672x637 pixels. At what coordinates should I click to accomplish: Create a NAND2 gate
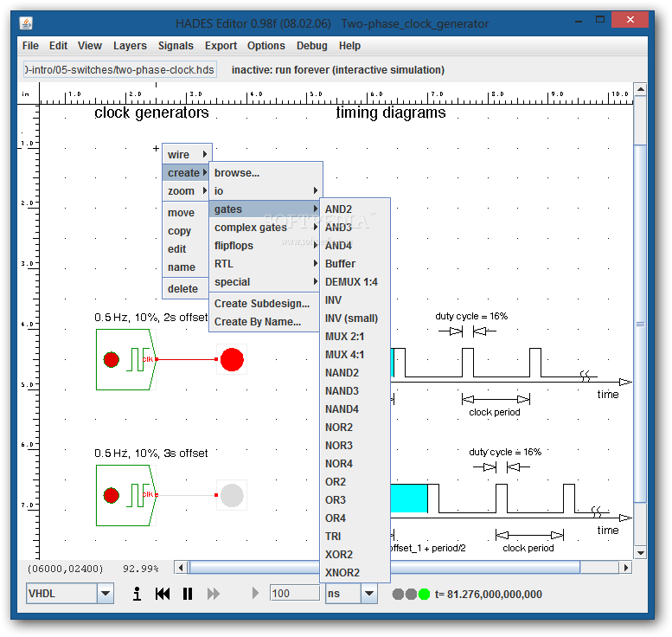point(355,373)
